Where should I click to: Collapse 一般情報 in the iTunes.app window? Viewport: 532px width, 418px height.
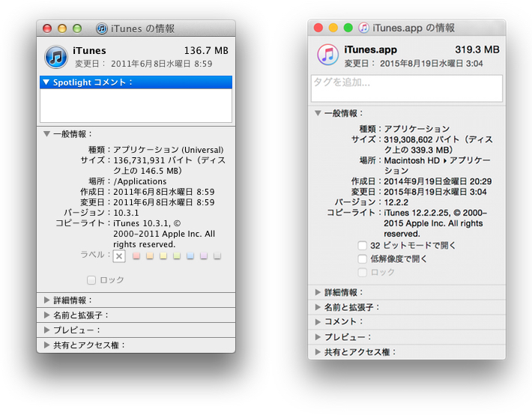click(x=318, y=113)
